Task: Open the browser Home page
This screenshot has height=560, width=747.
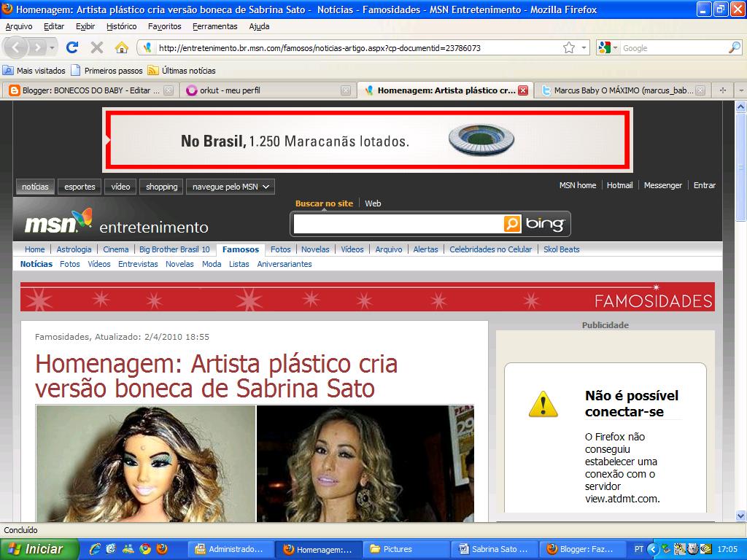Action: coord(121,47)
